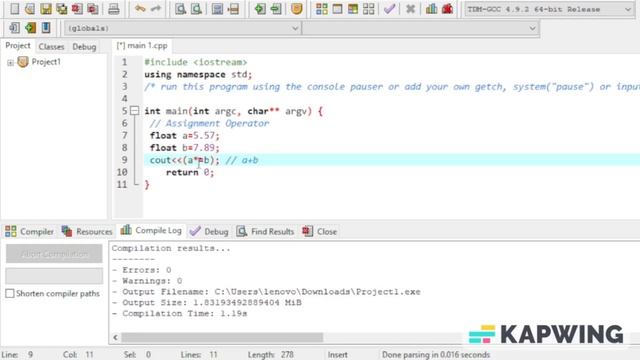
Task: Click 'Done parsing in 0.016 seconds' in status bar
Action: tap(436, 355)
